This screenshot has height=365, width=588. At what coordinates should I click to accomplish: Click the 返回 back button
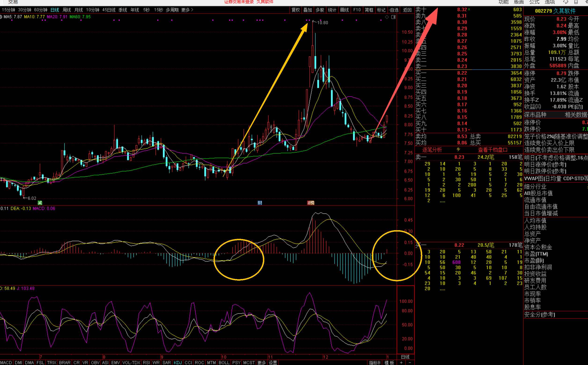[407, 10]
